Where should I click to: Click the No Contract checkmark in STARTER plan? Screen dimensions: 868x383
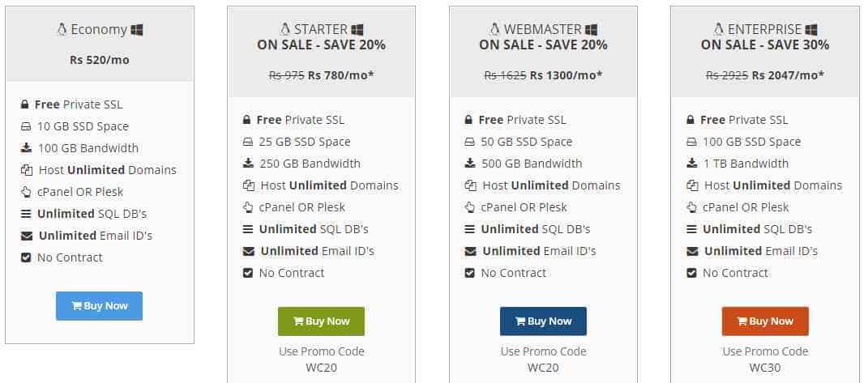[x=248, y=273]
